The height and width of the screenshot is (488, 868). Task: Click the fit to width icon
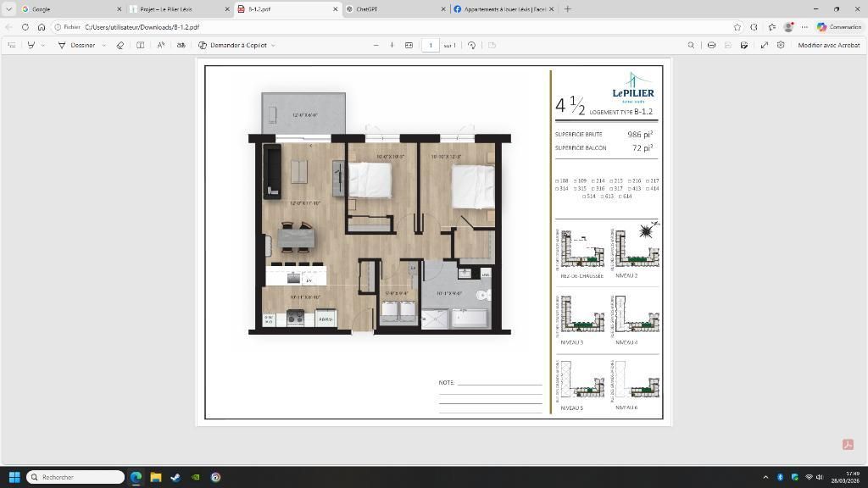tap(409, 45)
